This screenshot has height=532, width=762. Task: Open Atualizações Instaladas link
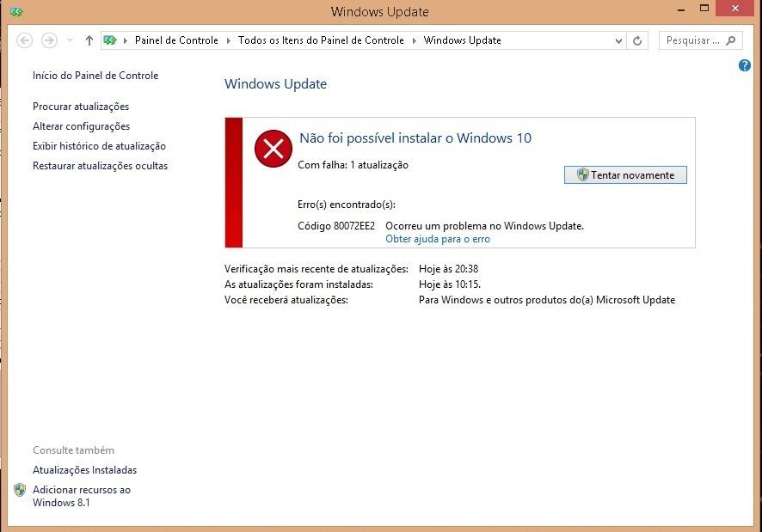[x=84, y=470]
